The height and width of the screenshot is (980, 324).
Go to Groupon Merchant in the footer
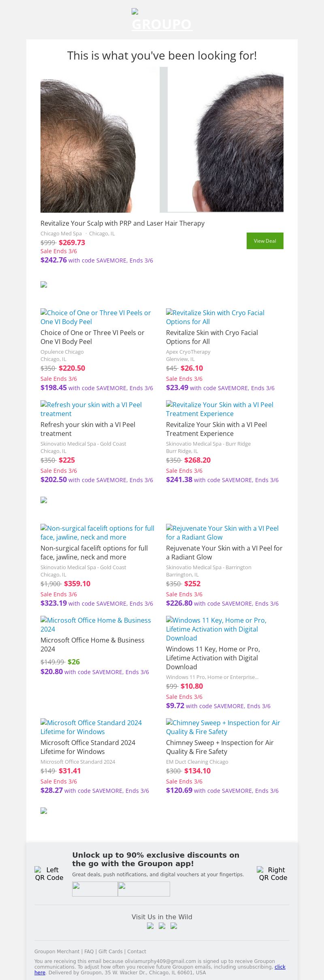point(57,952)
